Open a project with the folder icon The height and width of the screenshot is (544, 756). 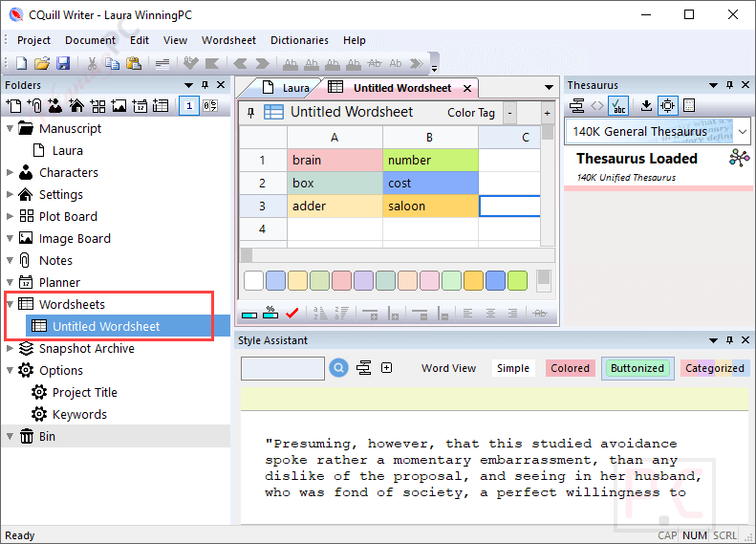point(42,63)
